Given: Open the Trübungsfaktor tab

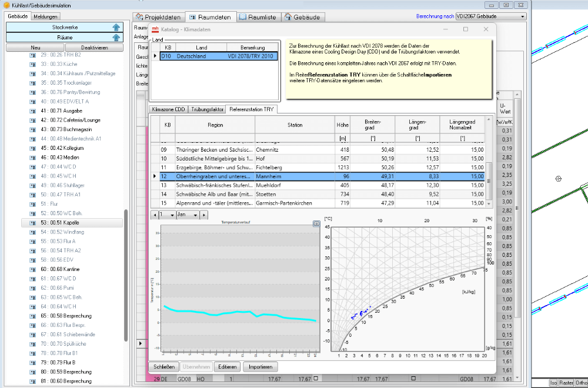Looking at the screenshot, I should pos(206,109).
